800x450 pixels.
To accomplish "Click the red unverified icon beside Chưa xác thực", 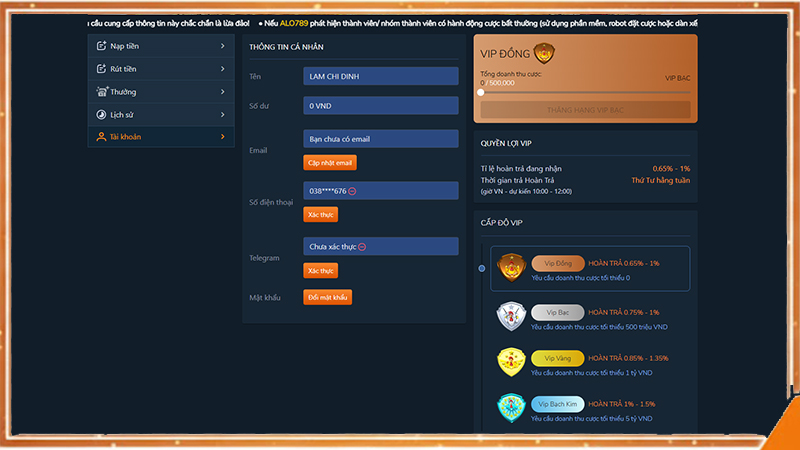I will [x=362, y=247].
